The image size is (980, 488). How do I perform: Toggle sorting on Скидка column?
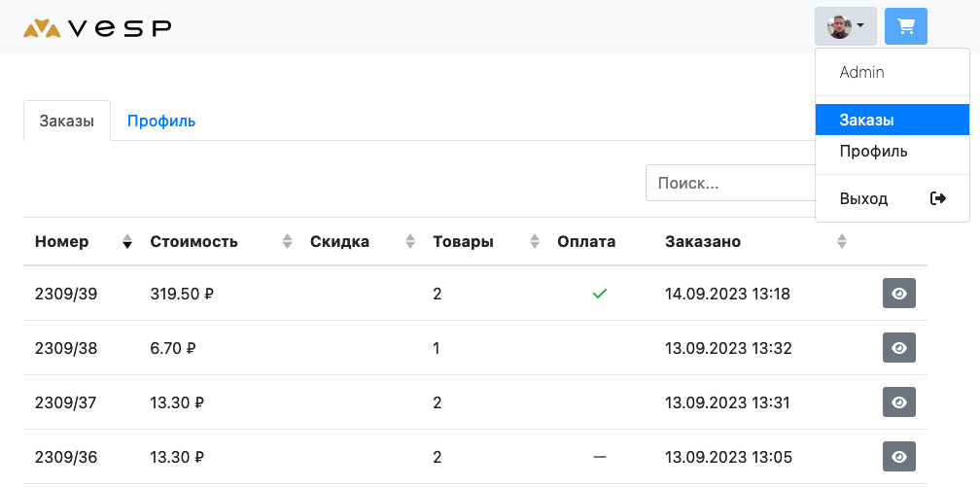(x=410, y=241)
